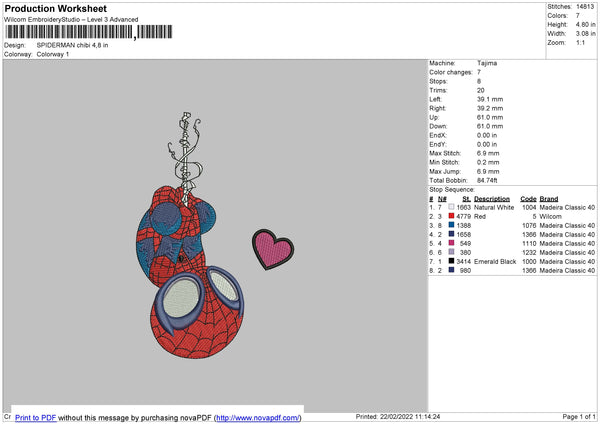
Task: Click the design name SPIDERMAN chibi 4,8 in
Action: coord(72,45)
